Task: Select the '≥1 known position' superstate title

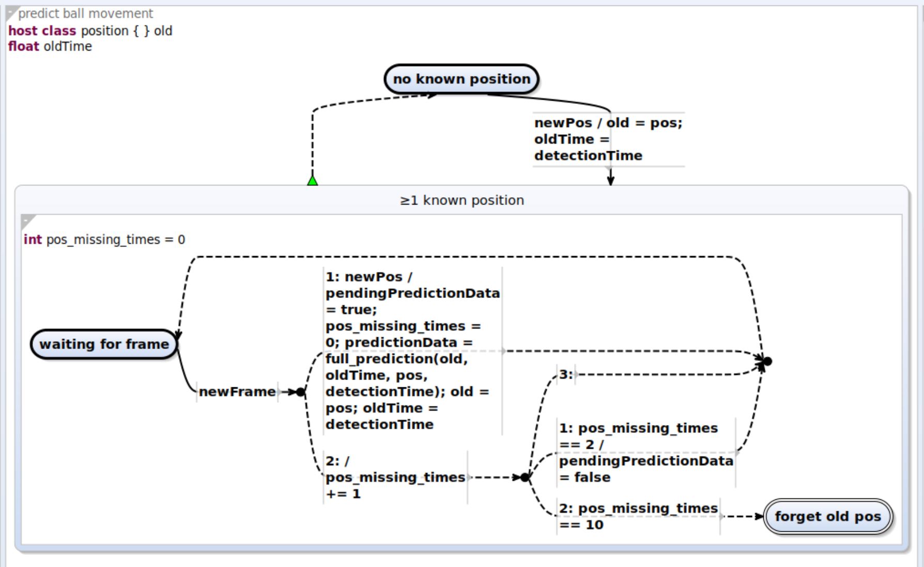Action: point(461,200)
